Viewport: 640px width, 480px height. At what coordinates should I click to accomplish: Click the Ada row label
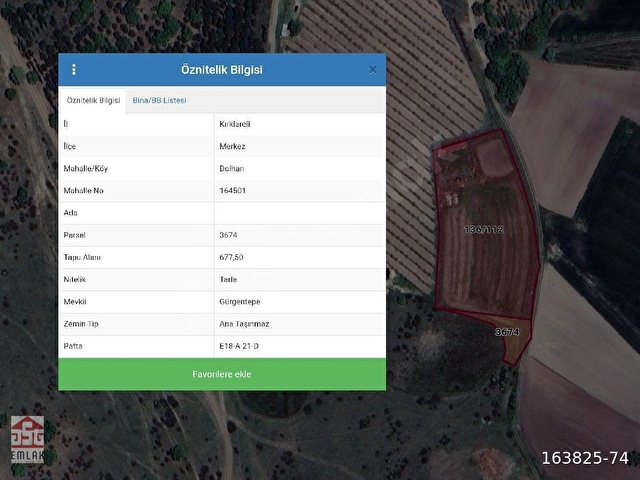click(70, 213)
